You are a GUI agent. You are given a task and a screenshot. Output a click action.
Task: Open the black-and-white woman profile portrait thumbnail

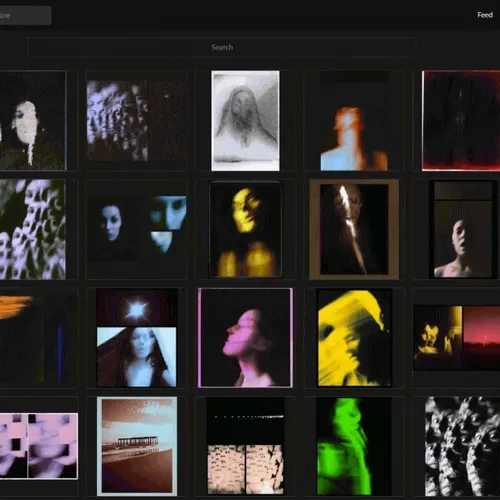pos(33,120)
